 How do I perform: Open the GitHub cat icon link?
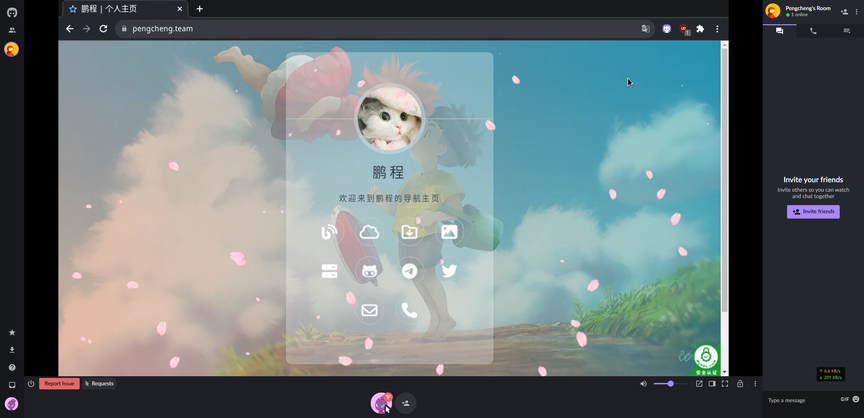click(x=369, y=272)
